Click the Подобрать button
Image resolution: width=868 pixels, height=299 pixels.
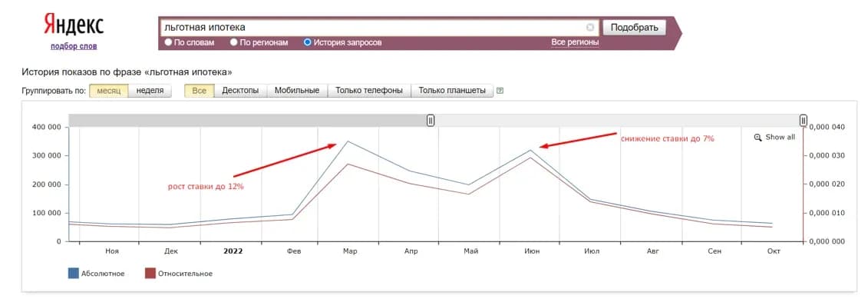click(635, 27)
